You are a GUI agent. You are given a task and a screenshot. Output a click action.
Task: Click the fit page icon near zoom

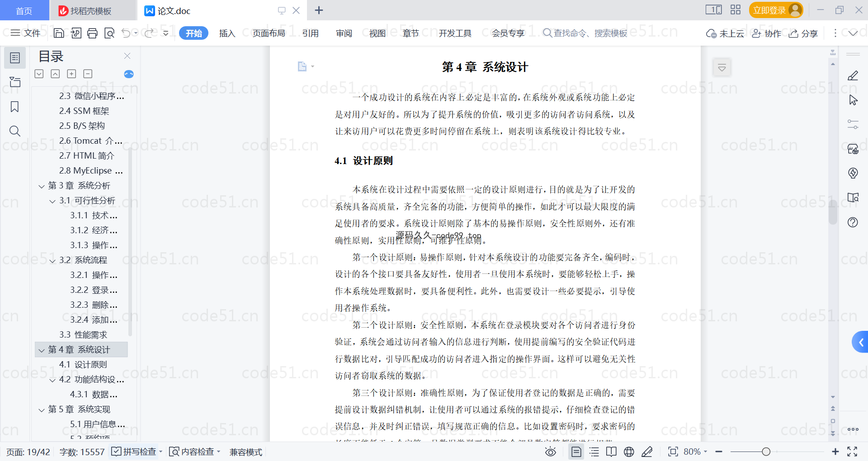[673, 452]
